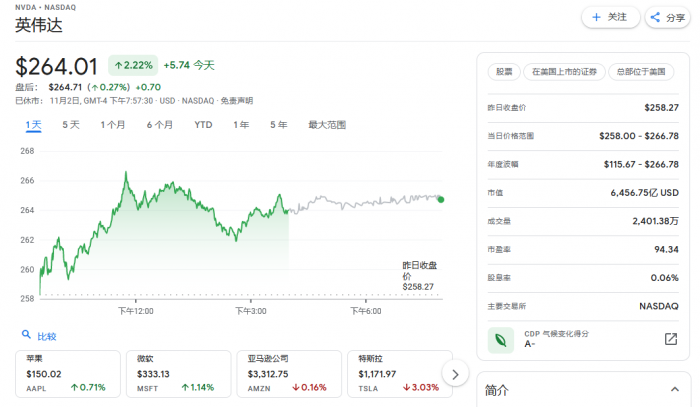Select the 最大范围 range tab

[x=327, y=125]
